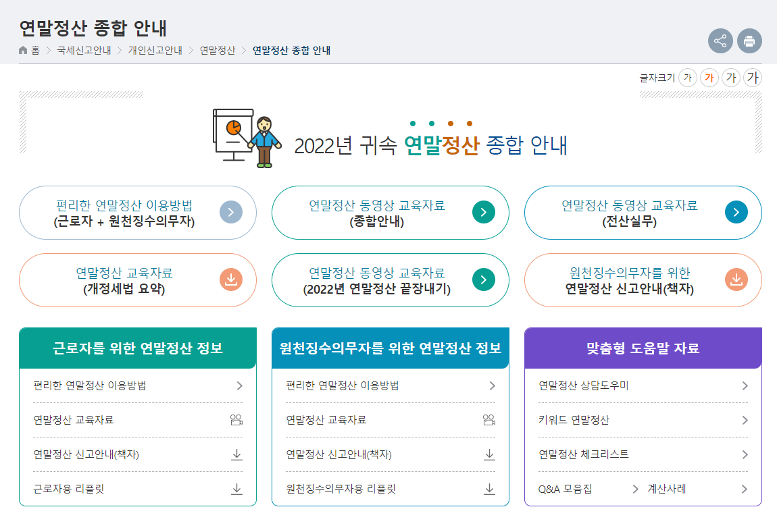Click the download icon on 연말정산 신고안내(책자) card
This screenshot has height=532, width=777.
pos(735,280)
